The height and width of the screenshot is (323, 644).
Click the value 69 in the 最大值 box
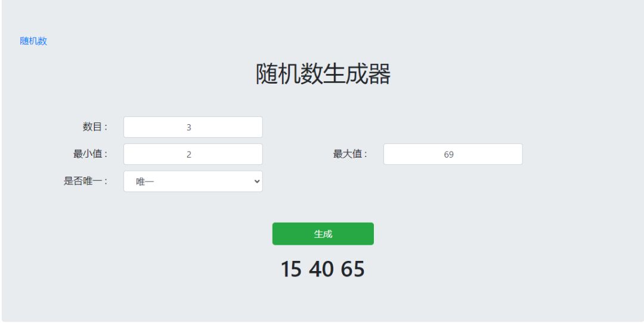click(x=449, y=154)
